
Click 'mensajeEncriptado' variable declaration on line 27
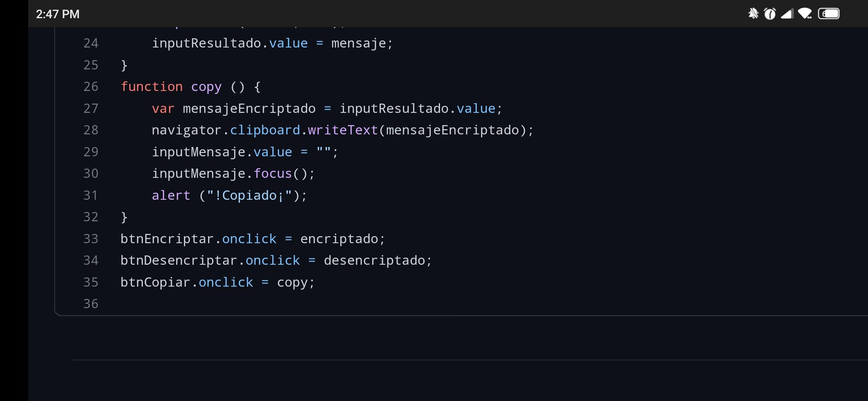(x=249, y=109)
